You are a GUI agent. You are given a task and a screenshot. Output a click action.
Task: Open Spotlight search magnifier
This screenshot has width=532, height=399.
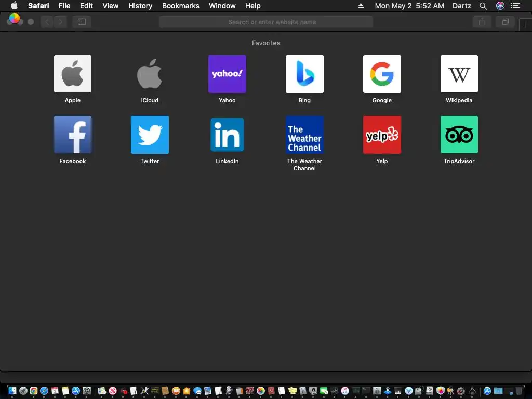click(x=483, y=6)
